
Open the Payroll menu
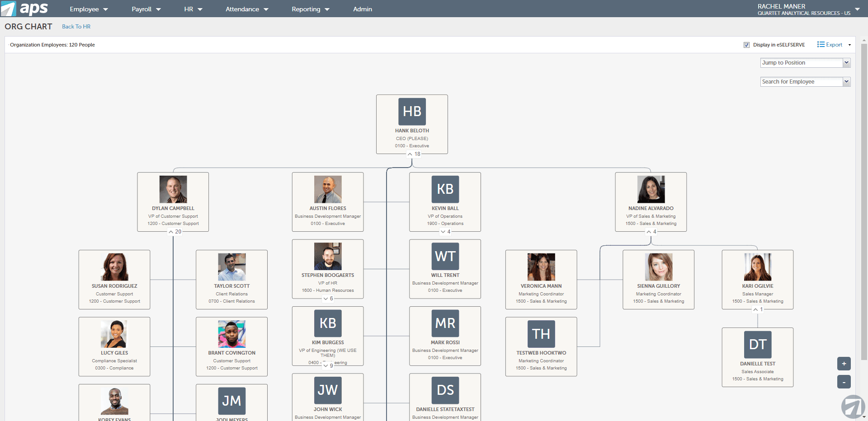click(x=146, y=9)
